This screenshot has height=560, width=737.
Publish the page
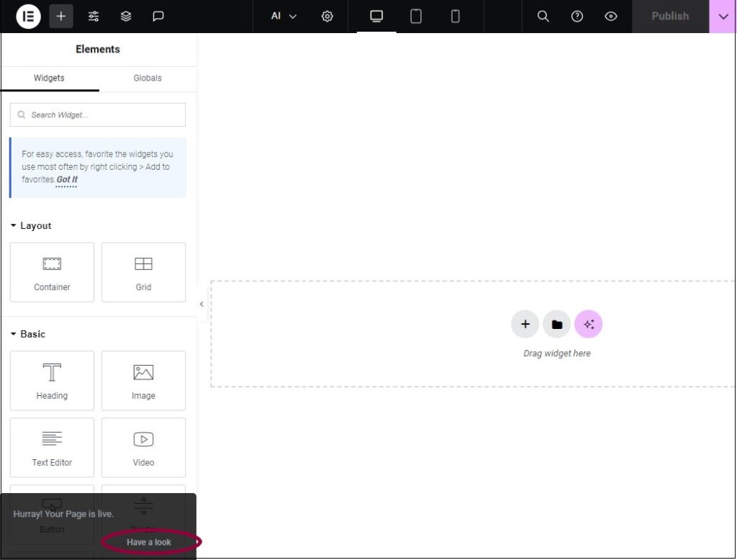(670, 16)
